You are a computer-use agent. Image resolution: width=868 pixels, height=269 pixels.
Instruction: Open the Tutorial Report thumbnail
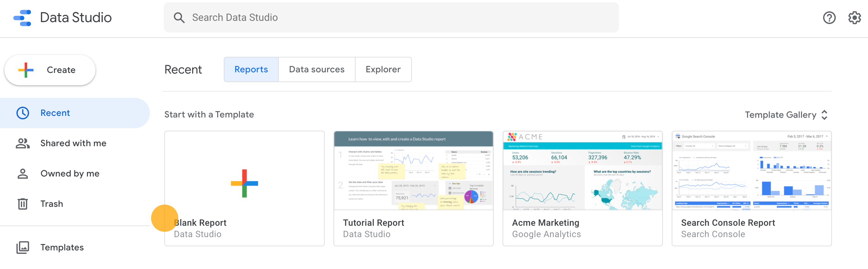(413, 171)
